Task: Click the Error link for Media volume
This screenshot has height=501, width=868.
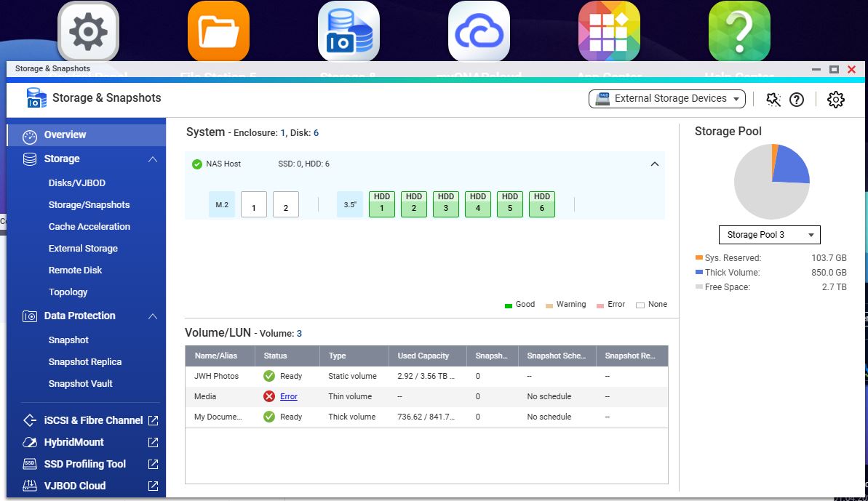Action: (288, 396)
